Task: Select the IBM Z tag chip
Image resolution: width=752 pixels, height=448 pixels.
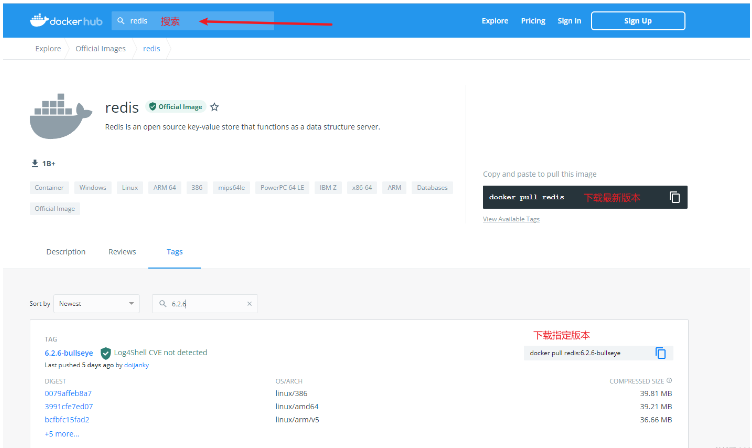Action: 328,188
